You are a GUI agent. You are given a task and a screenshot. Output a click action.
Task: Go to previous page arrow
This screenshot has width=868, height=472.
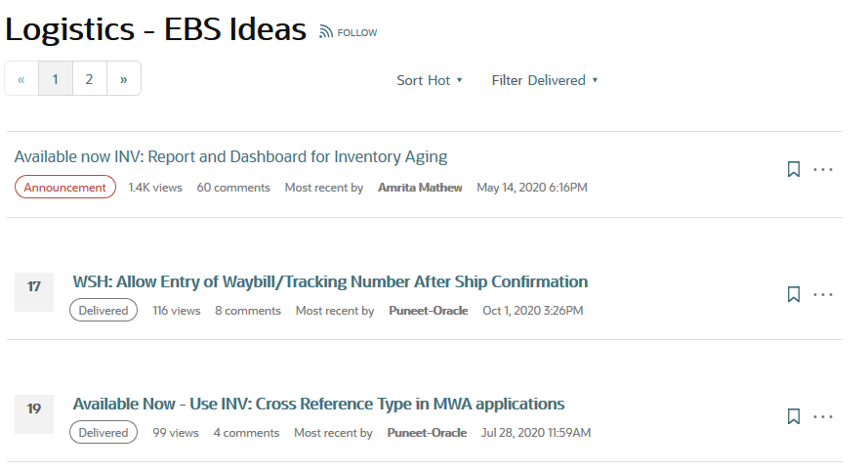21,79
